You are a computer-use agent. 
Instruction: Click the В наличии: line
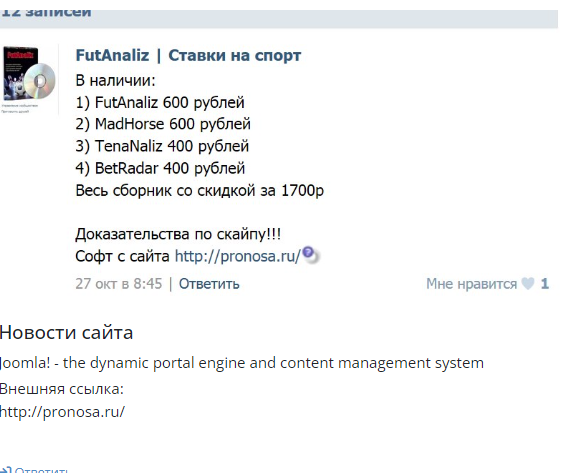[115, 80]
